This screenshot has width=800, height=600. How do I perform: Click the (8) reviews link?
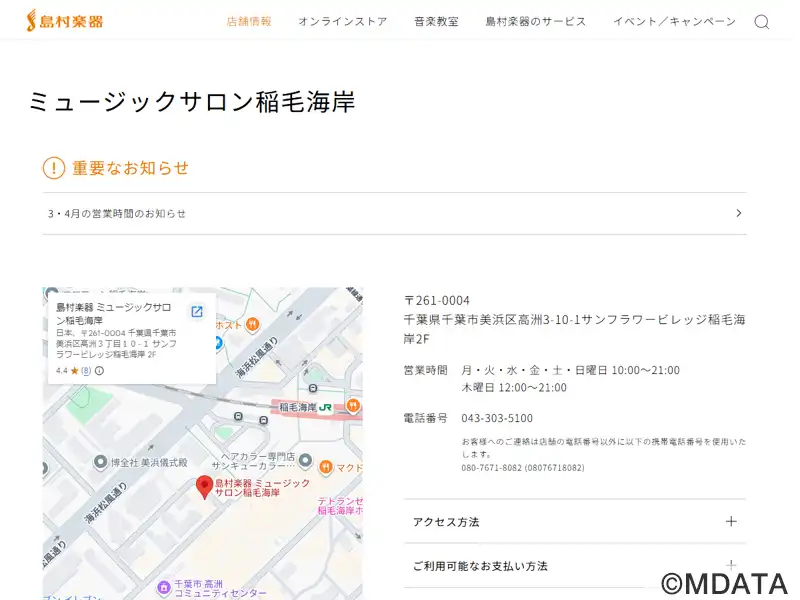coord(85,370)
